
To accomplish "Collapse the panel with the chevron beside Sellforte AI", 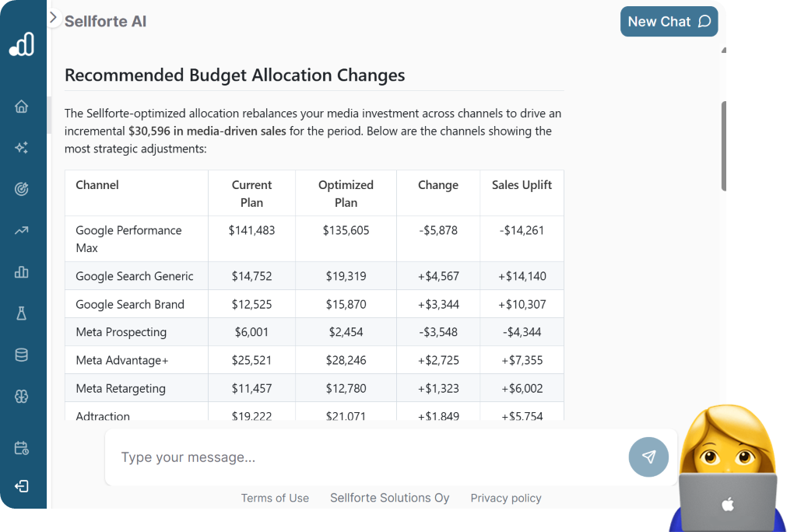I will (53, 16).
